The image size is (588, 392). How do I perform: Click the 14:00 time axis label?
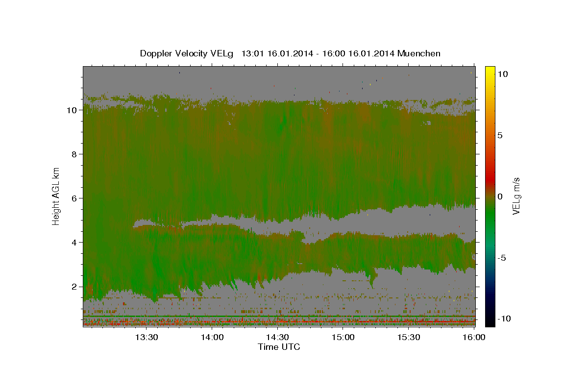coord(212,337)
